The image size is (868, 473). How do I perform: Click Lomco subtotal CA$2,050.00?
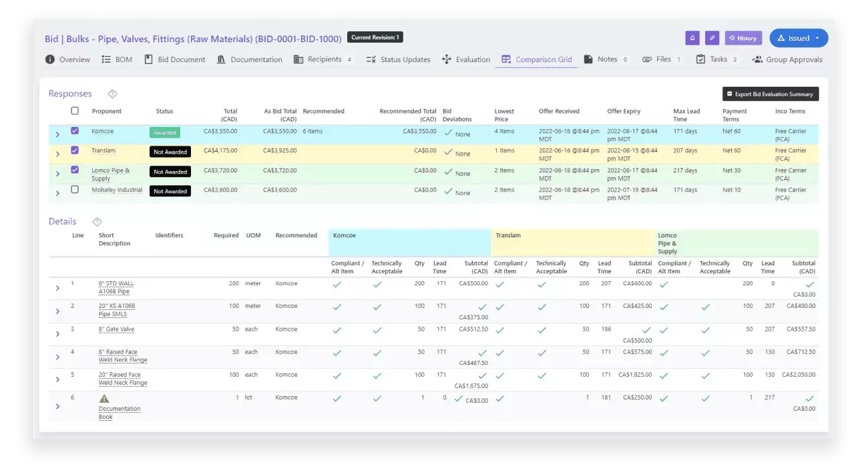[799, 375]
